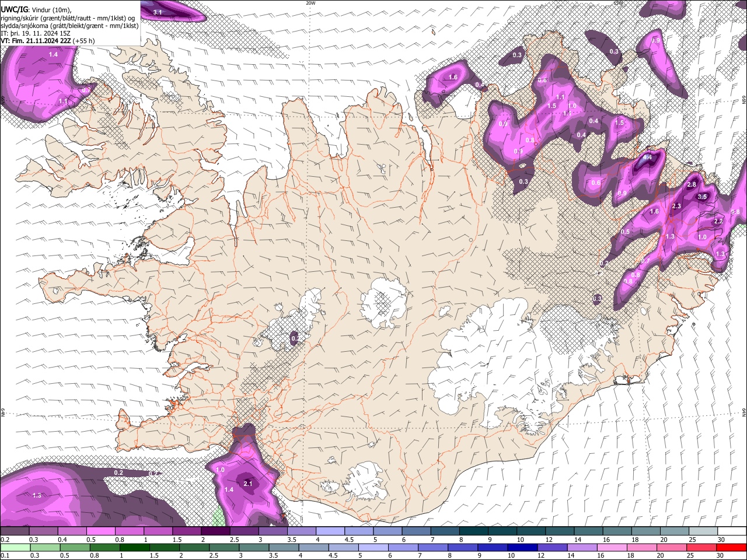This screenshot has width=747, height=560.
Task: Select the pale green 0.1 swatch in lower legend
Action: 15,547
